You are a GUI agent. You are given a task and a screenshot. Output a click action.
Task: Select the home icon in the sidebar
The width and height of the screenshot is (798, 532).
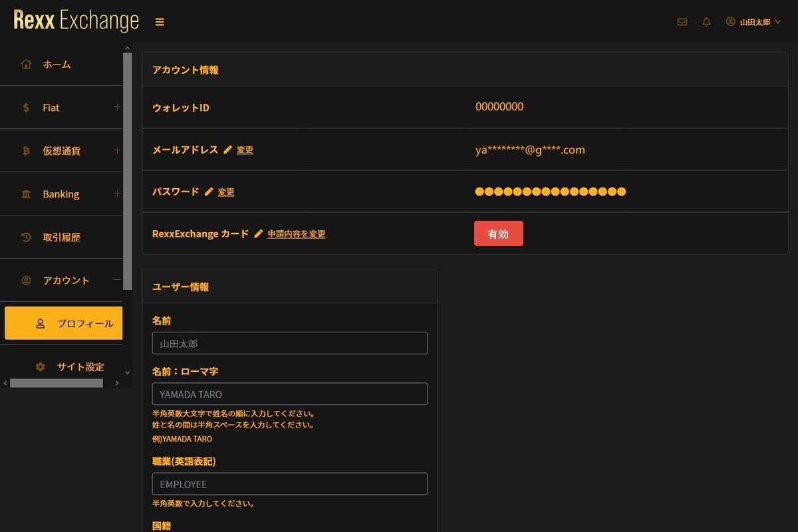[25, 64]
